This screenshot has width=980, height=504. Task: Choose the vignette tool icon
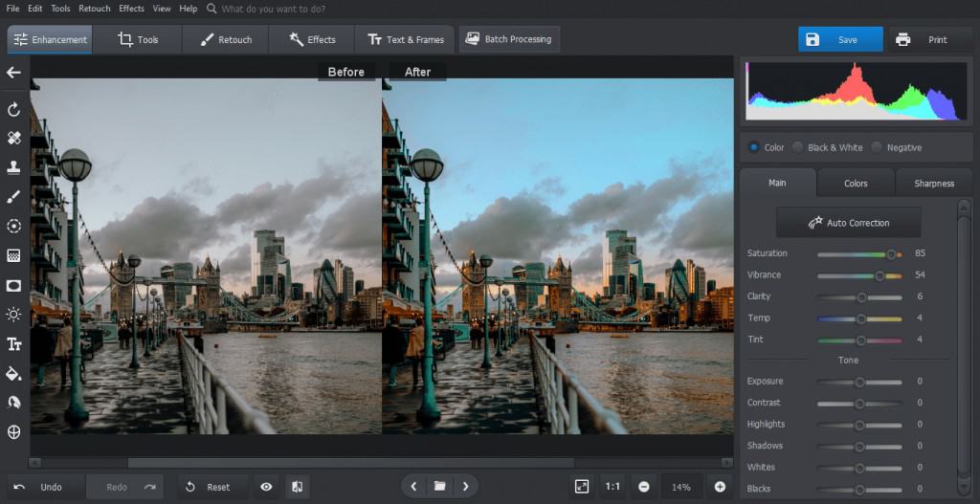click(x=13, y=285)
